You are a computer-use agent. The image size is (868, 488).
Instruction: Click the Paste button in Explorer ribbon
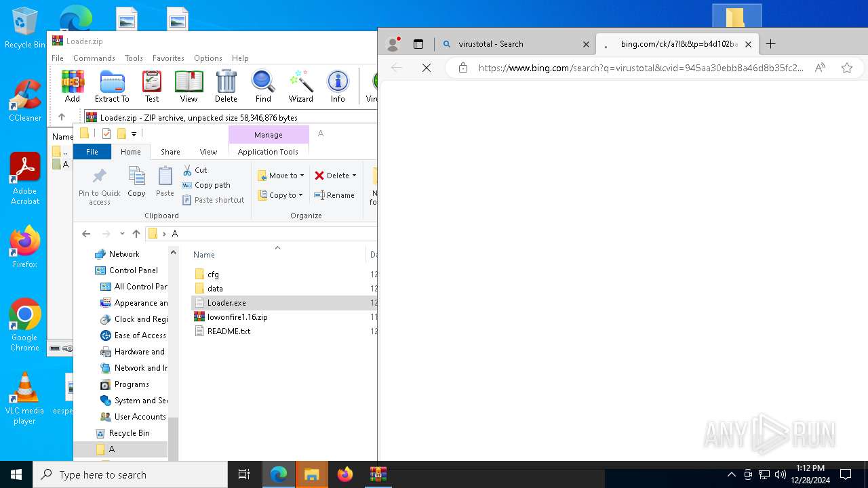[165, 182]
